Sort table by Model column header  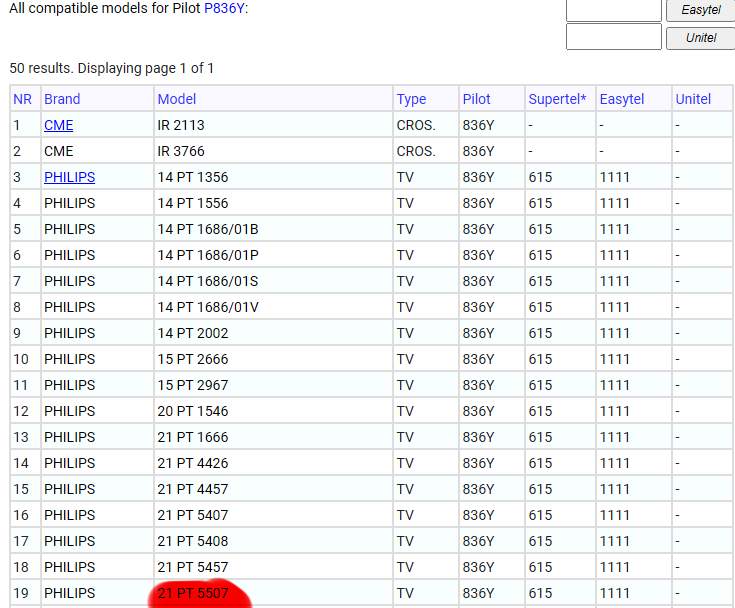tap(177, 99)
